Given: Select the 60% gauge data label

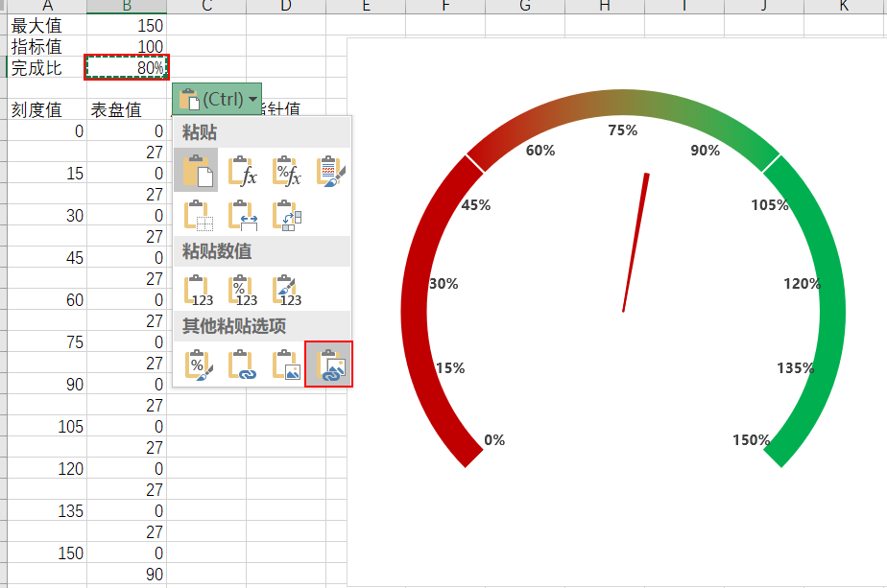Looking at the screenshot, I should (540, 151).
